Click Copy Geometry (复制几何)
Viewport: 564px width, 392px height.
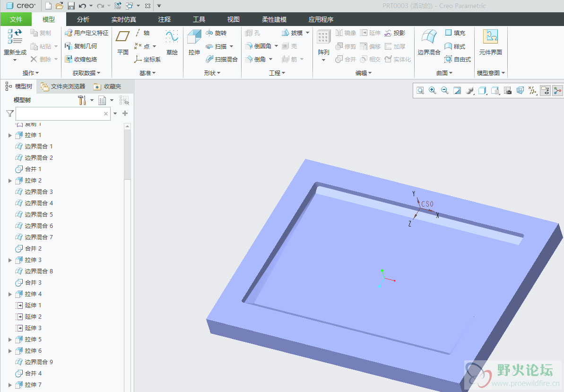(81, 46)
